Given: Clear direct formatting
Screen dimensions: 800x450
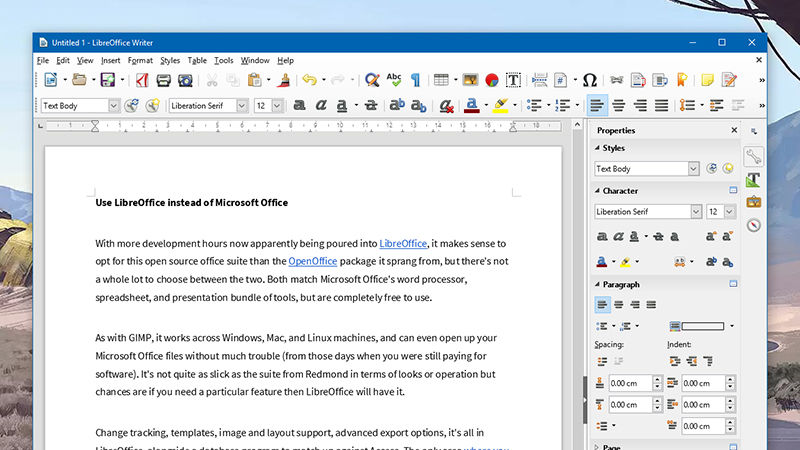Looking at the screenshot, I should [x=446, y=106].
